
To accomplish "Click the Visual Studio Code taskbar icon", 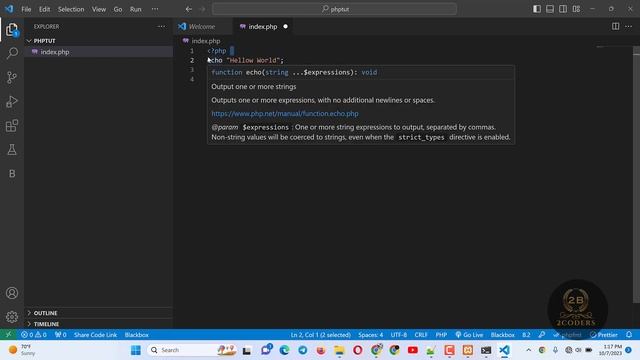I will pyautogui.click(x=504, y=350).
